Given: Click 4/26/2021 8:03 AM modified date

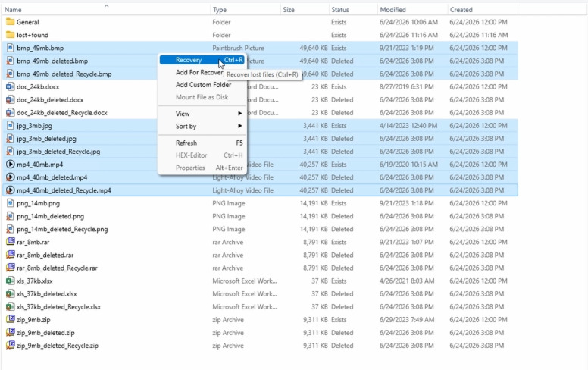Looking at the screenshot, I should click(407, 281).
